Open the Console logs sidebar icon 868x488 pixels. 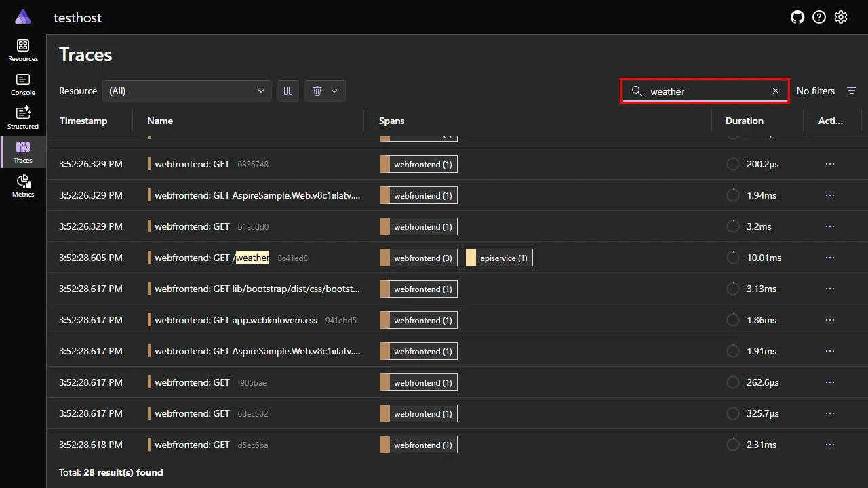point(22,83)
